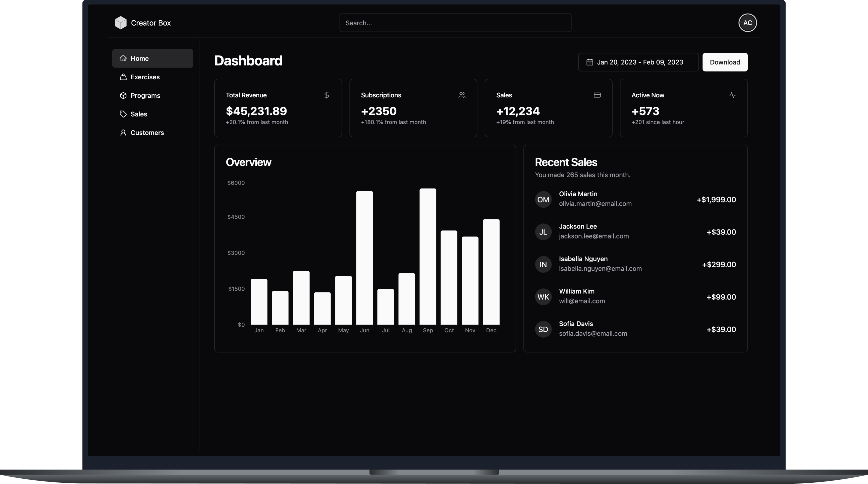Click sofia.davis@email.com
The height and width of the screenshot is (484, 868).
click(593, 333)
